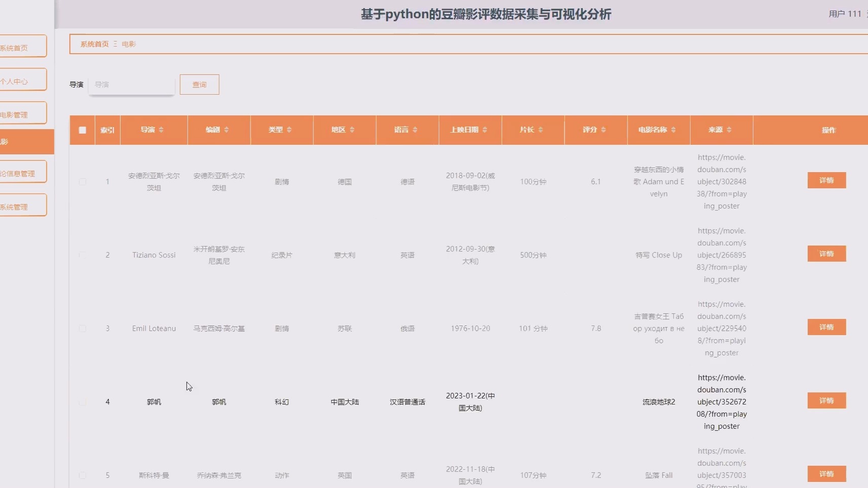Click genre cell 纪录片
This screenshot has height=488, width=868.
282,255
